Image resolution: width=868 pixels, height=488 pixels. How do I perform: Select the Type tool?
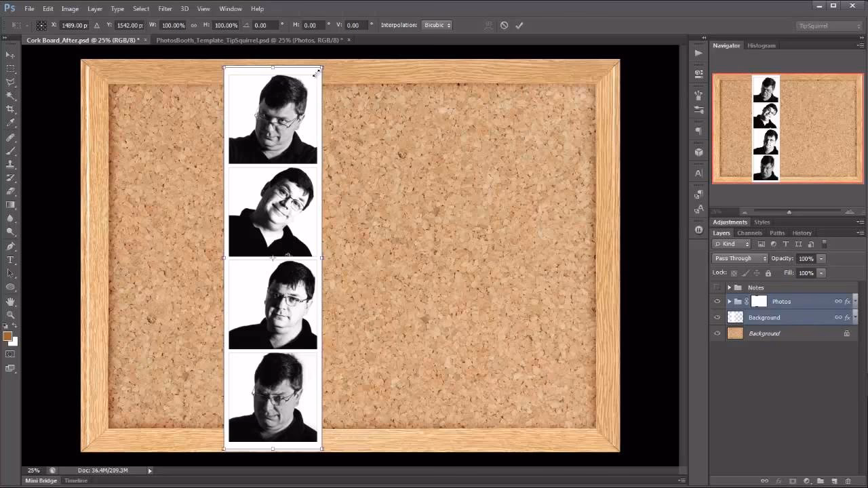tap(10, 260)
